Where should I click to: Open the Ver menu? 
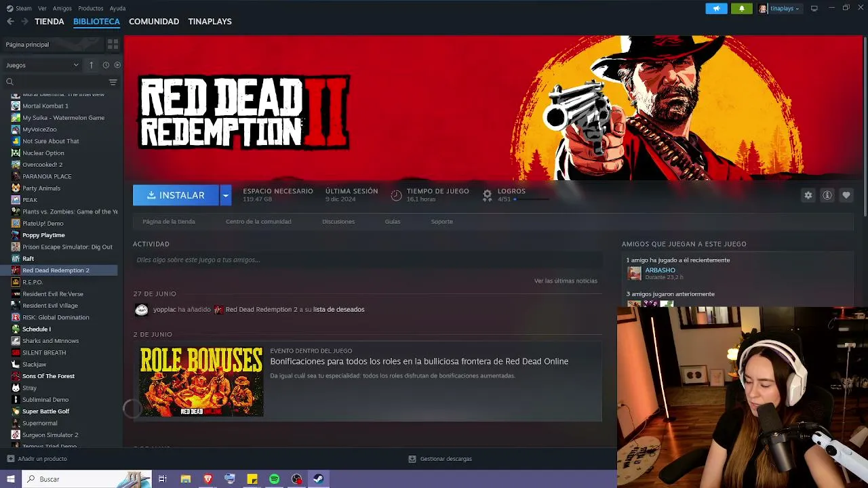coord(43,9)
